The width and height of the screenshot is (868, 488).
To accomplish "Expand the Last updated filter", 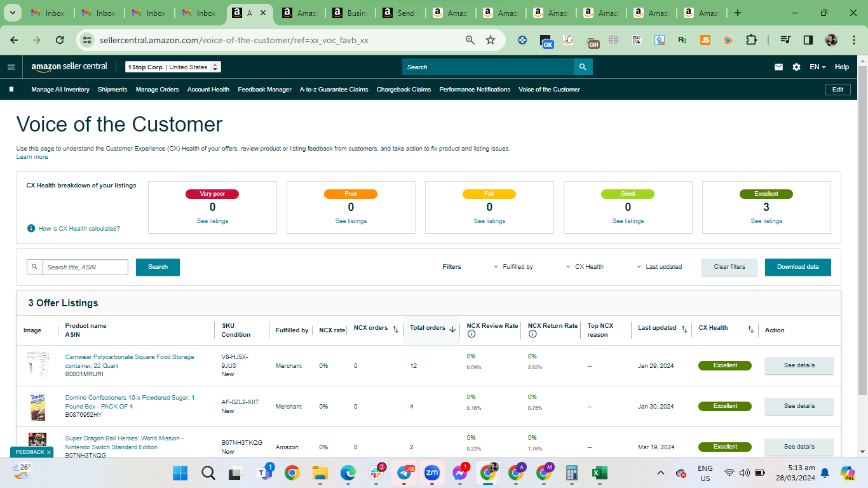I will [659, 267].
